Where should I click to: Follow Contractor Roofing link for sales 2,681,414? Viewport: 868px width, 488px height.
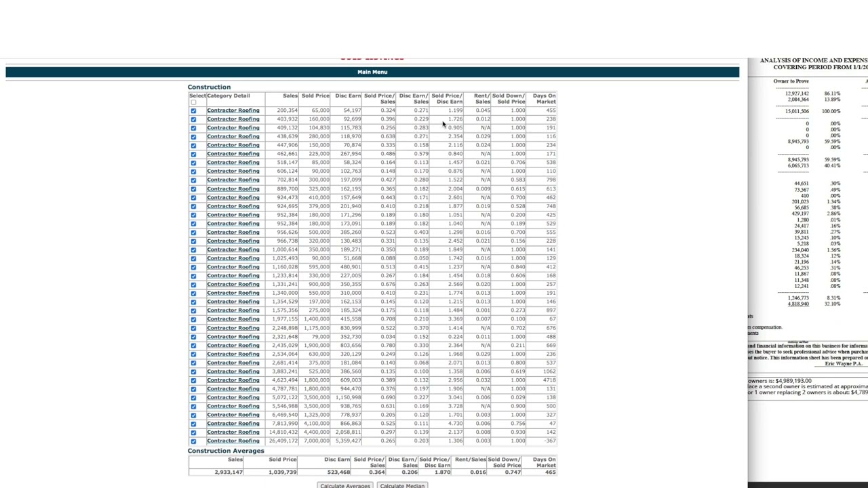[x=233, y=363]
